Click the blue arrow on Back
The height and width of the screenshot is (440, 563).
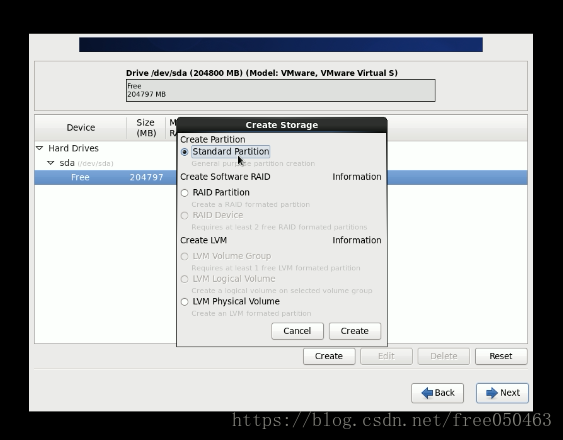(427, 393)
